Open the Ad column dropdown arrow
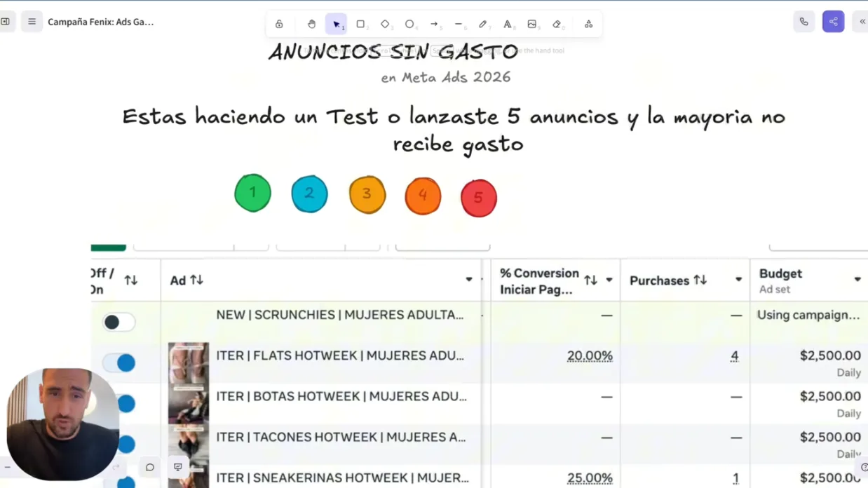Screen dimensions: 868x488 click(469, 280)
